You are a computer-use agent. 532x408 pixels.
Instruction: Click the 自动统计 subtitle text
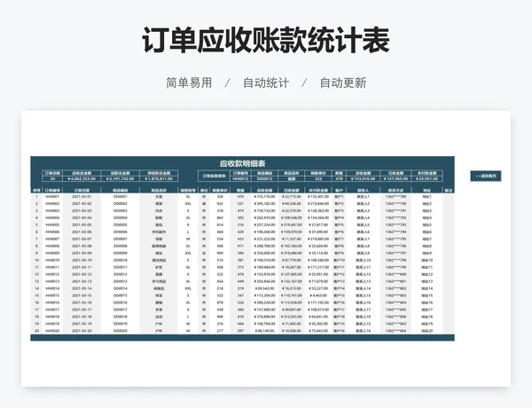(x=266, y=82)
